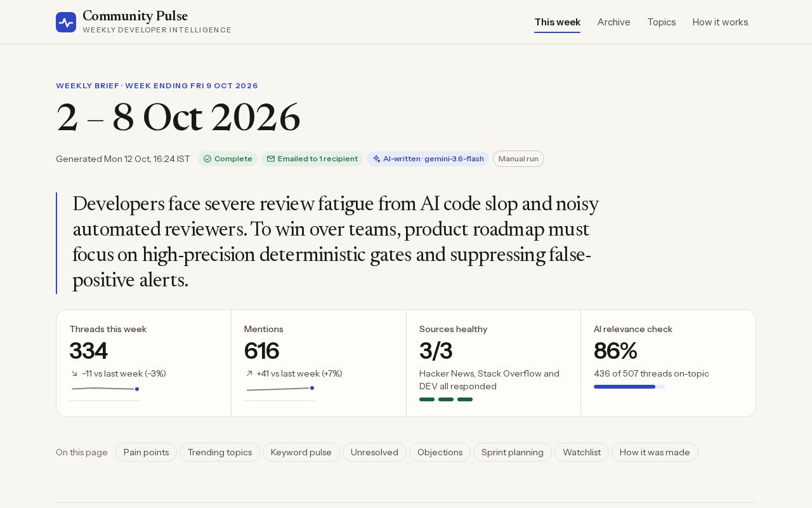This screenshot has width=812, height=508.
Task: Jump to the Pain points section
Action: tap(146, 452)
